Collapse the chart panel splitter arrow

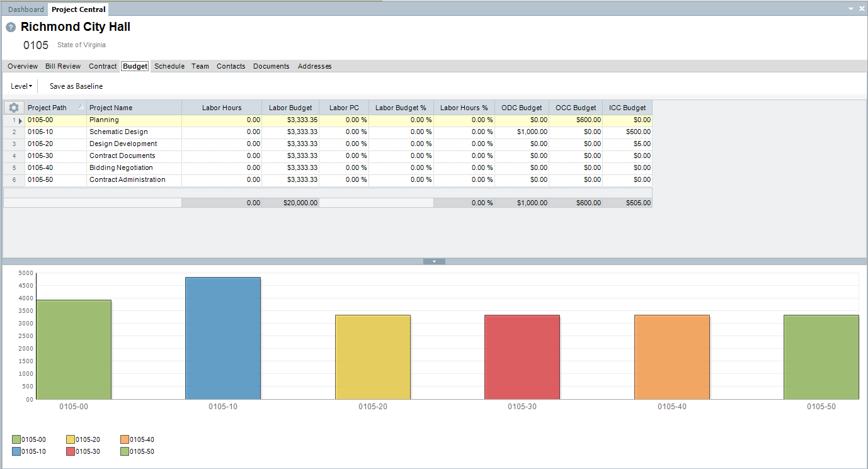[x=434, y=261]
